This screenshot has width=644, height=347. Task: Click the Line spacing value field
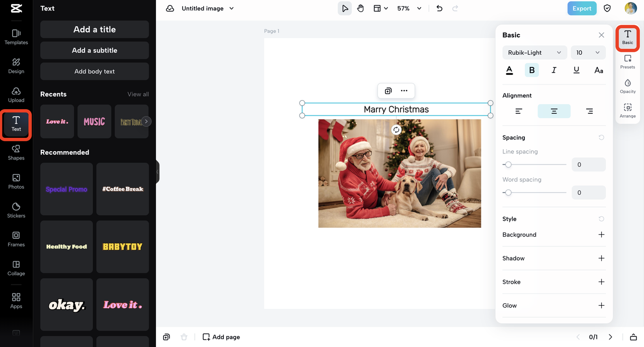point(589,164)
